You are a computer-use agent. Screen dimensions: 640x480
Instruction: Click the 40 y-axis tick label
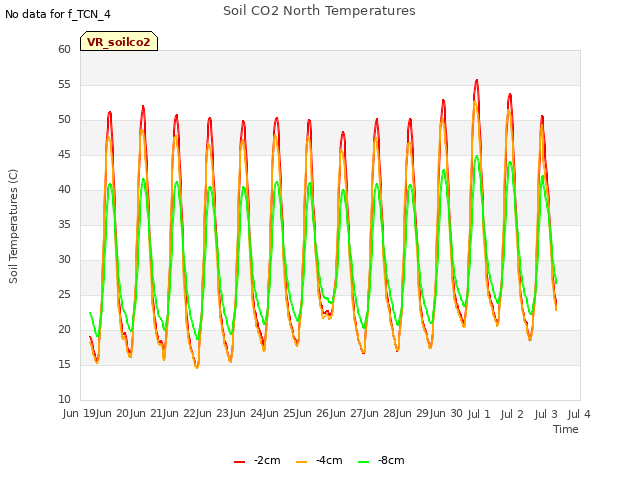tap(64, 189)
